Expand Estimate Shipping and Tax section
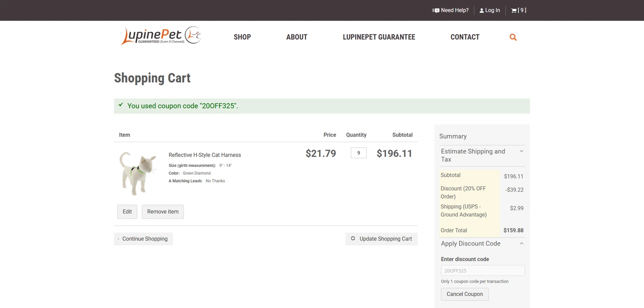644x308 pixels. point(482,155)
